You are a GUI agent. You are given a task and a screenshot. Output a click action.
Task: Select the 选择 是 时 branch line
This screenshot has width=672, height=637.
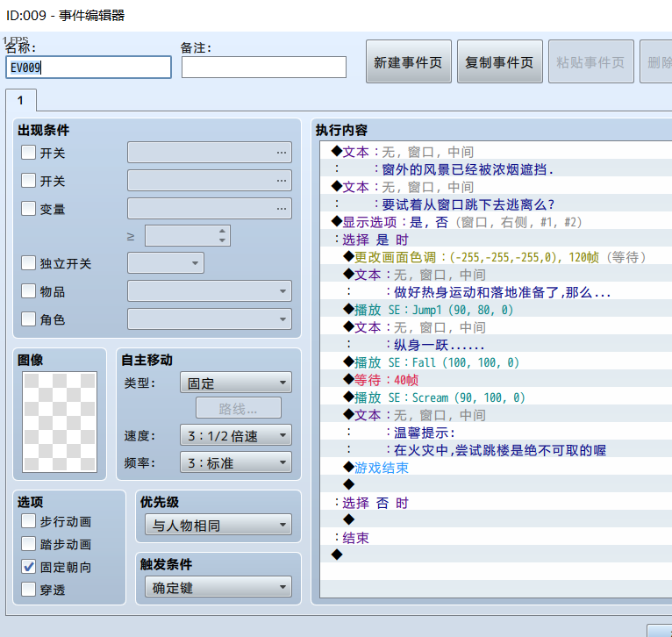click(x=496, y=240)
